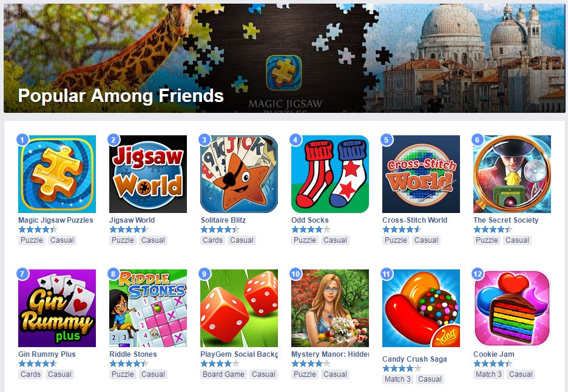Select the red dice PlayGem icon
Image resolution: width=568 pixels, height=392 pixels.
coord(239,308)
